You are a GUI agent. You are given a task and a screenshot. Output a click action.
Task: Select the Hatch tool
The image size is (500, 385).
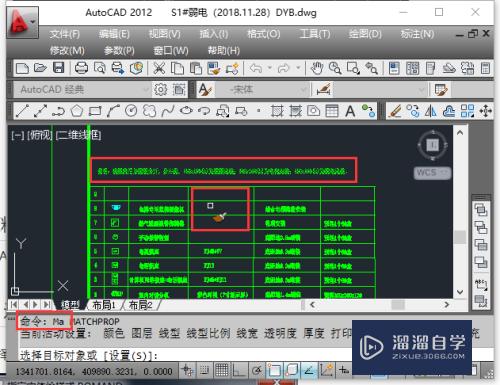pyautogui.click(x=277, y=111)
